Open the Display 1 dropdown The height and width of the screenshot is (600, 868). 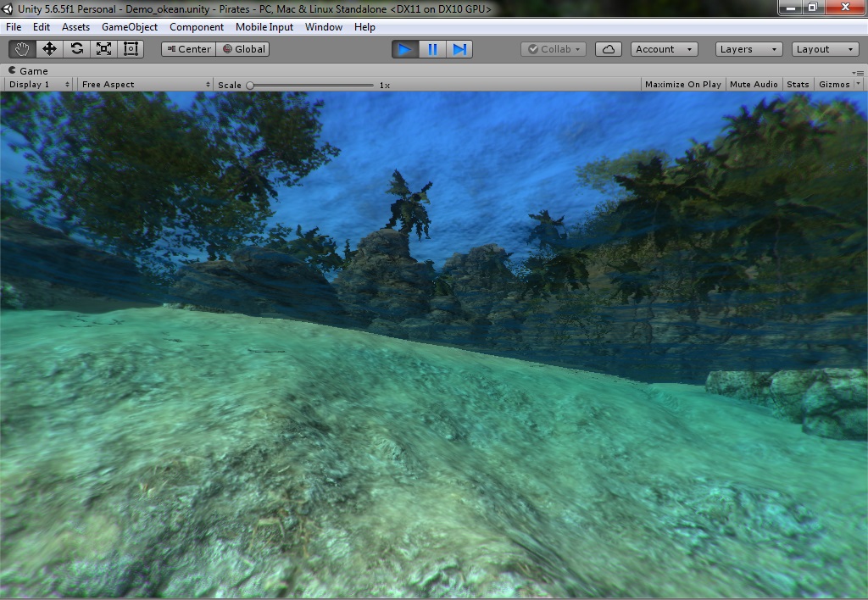coord(39,84)
